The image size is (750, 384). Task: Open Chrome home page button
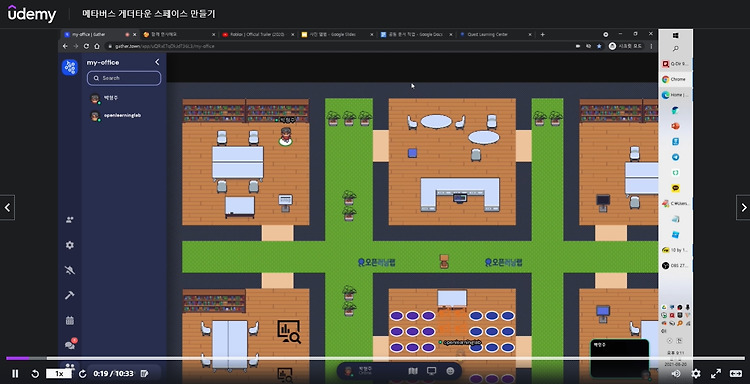[97, 46]
